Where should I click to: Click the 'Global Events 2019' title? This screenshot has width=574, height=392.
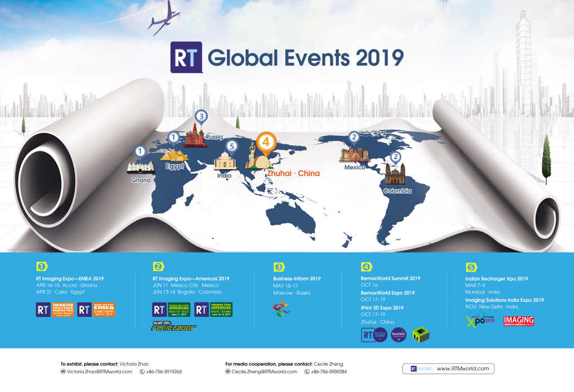(306, 58)
